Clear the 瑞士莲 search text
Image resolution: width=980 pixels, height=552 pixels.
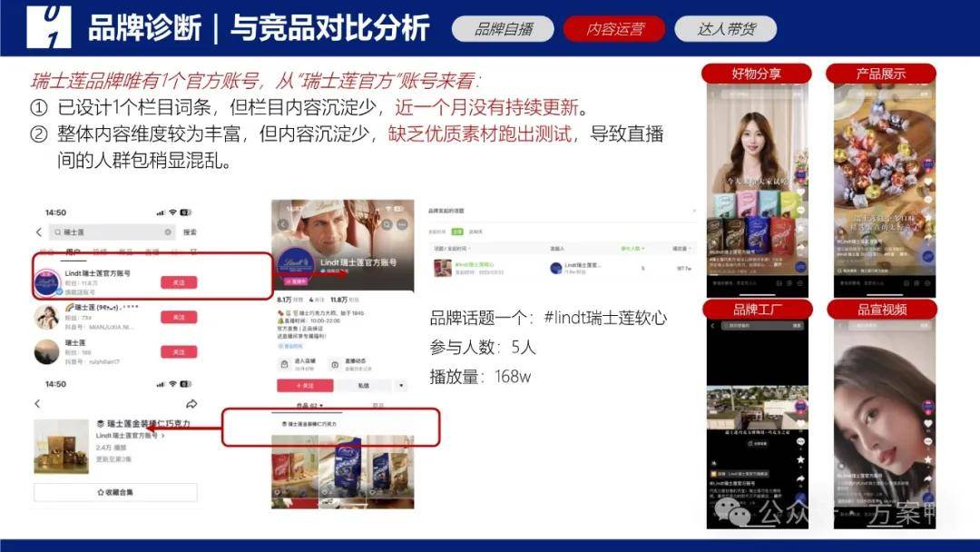(x=168, y=232)
